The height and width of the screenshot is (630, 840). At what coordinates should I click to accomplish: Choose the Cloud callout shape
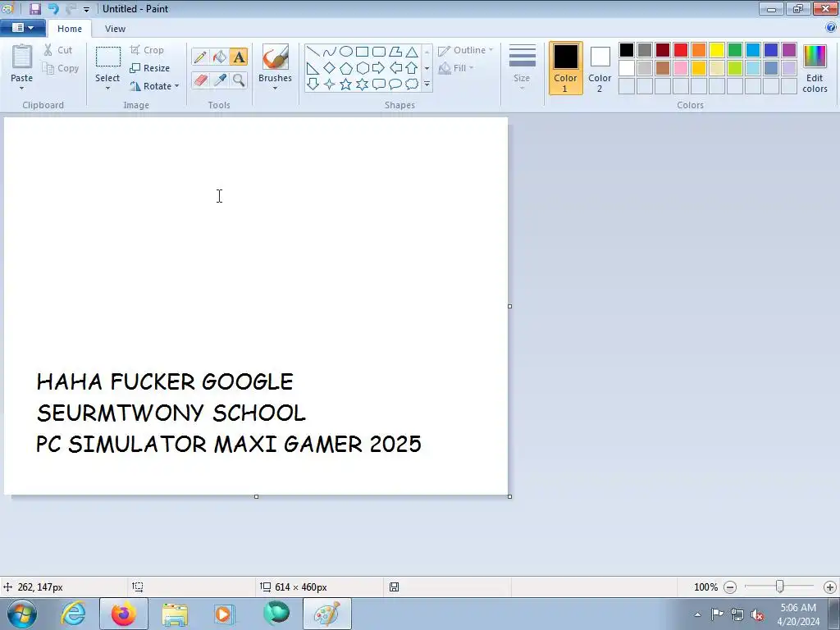point(412,84)
